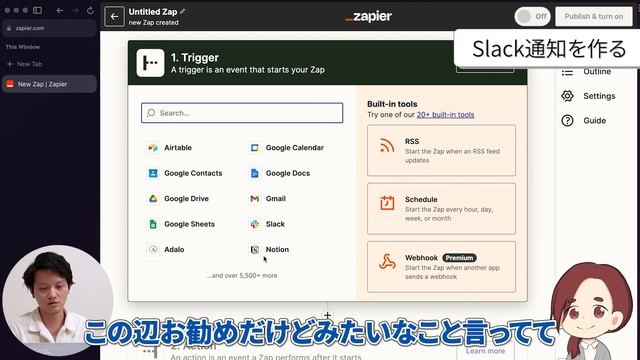This screenshot has height=360, width=640.
Task: Select the Google Docs app icon
Action: coord(255,173)
